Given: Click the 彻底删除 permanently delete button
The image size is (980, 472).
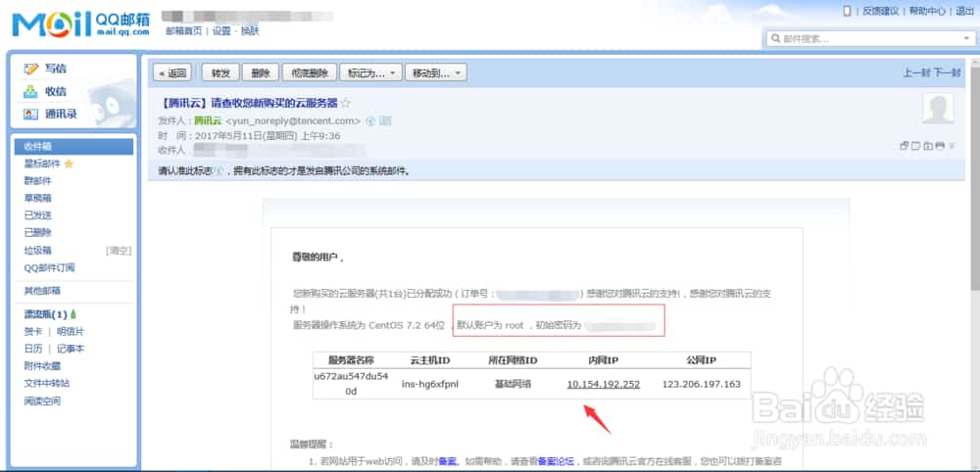Looking at the screenshot, I should (x=309, y=72).
